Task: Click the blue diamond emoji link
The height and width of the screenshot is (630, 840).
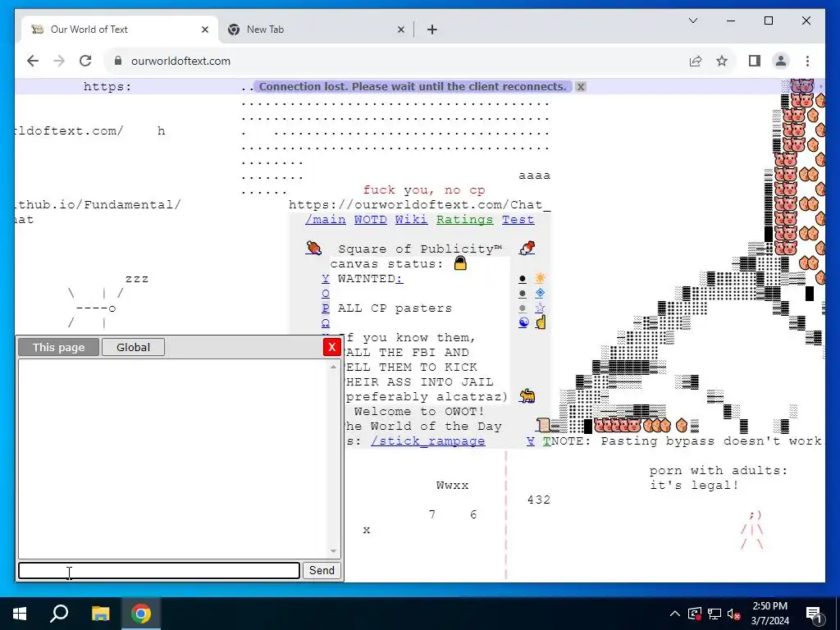Action: click(540, 293)
